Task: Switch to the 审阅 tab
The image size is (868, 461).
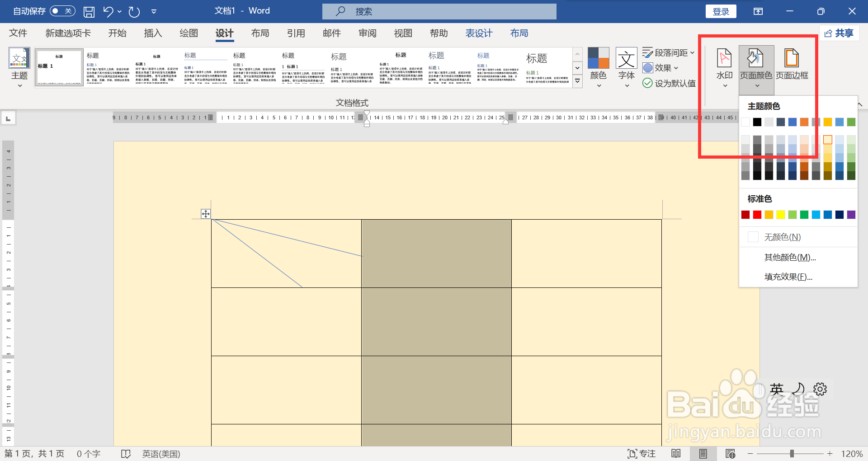Action: (x=368, y=33)
